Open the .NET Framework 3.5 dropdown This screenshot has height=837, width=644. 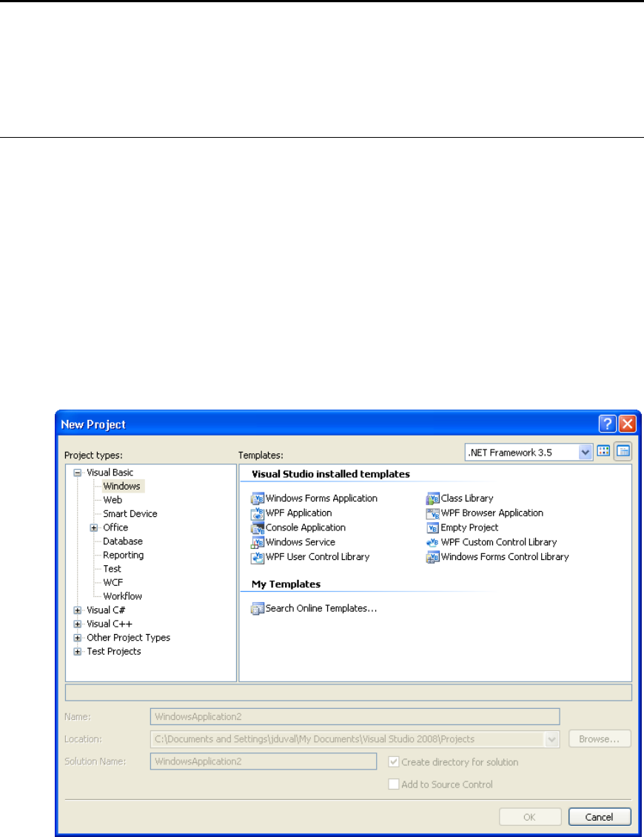(x=586, y=452)
